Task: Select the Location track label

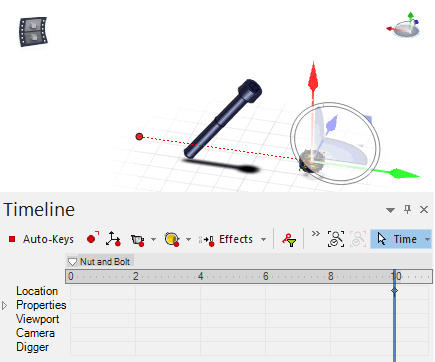Action: click(x=37, y=291)
